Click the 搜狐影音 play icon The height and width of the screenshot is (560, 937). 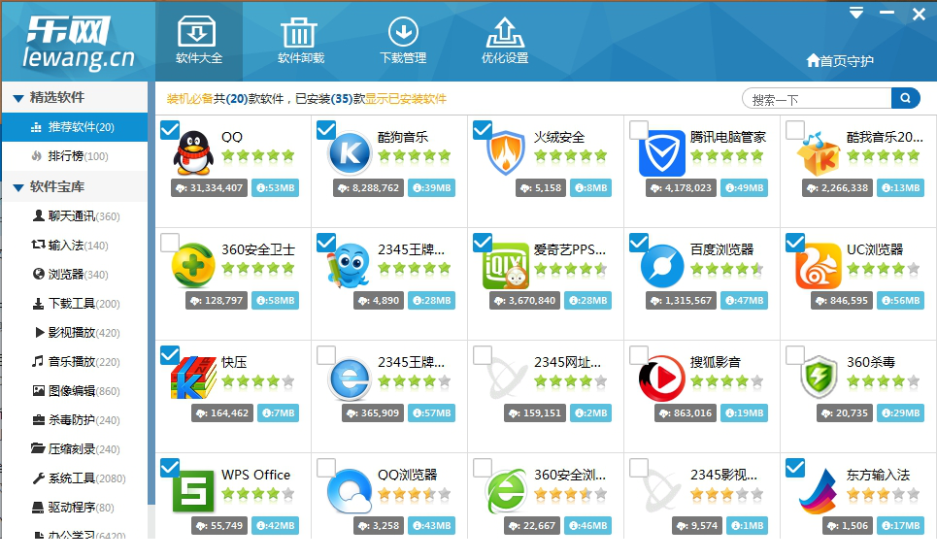click(661, 378)
